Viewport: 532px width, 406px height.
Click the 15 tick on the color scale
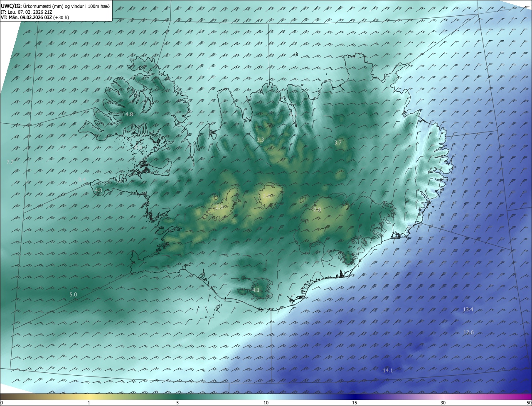pyautogui.click(x=355, y=403)
